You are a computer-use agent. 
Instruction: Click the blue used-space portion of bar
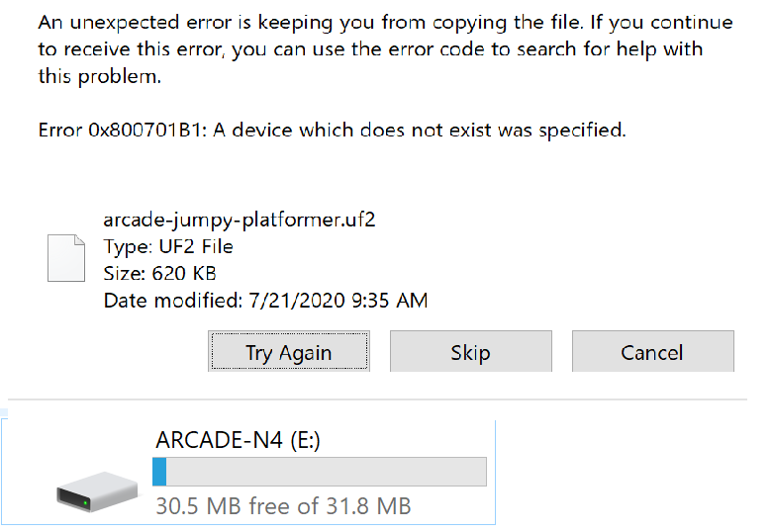(159, 472)
